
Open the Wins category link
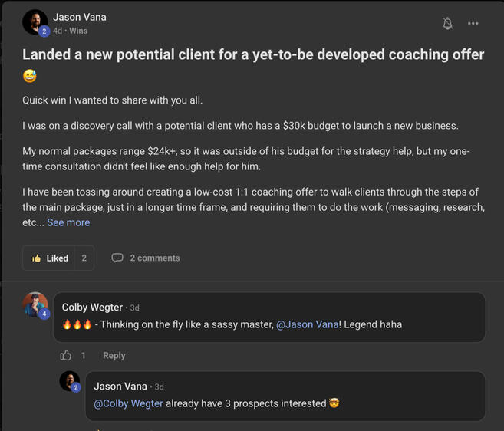(x=78, y=31)
